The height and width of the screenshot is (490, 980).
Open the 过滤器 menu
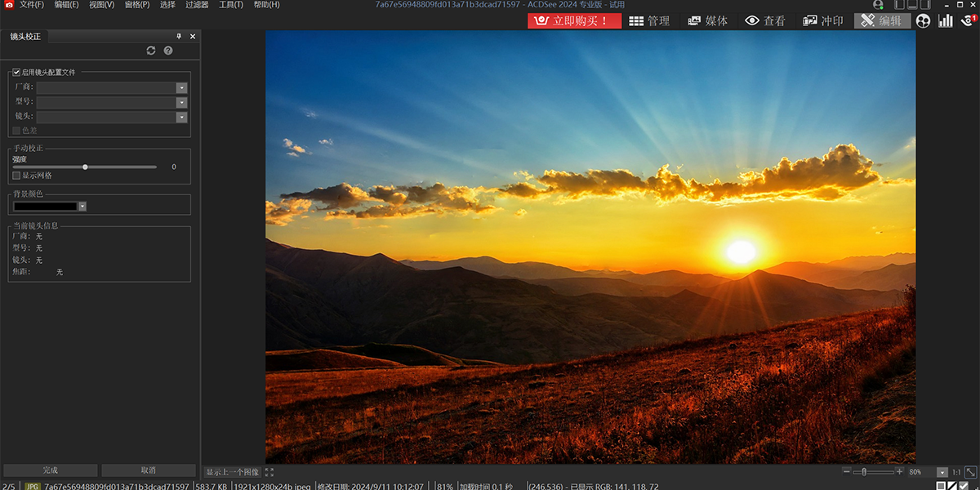[x=196, y=5]
